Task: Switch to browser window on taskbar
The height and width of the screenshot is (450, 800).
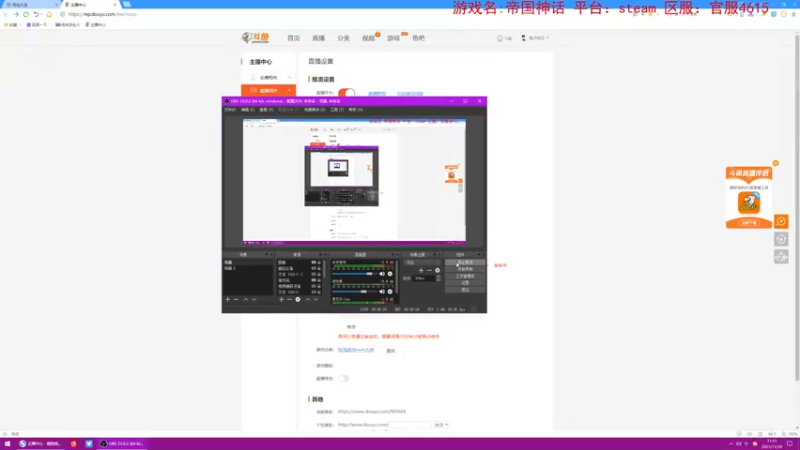Action: [x=40, y=444]
